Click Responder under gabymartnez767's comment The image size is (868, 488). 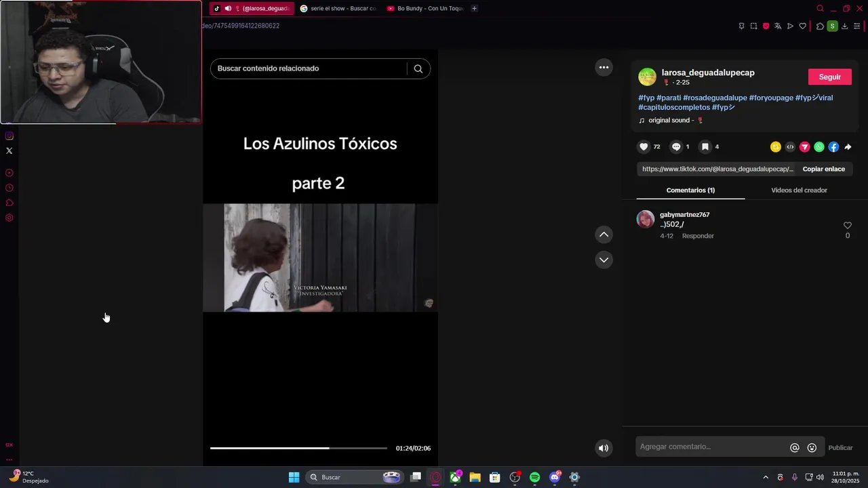pyautogui.click(x=698, y=236)
